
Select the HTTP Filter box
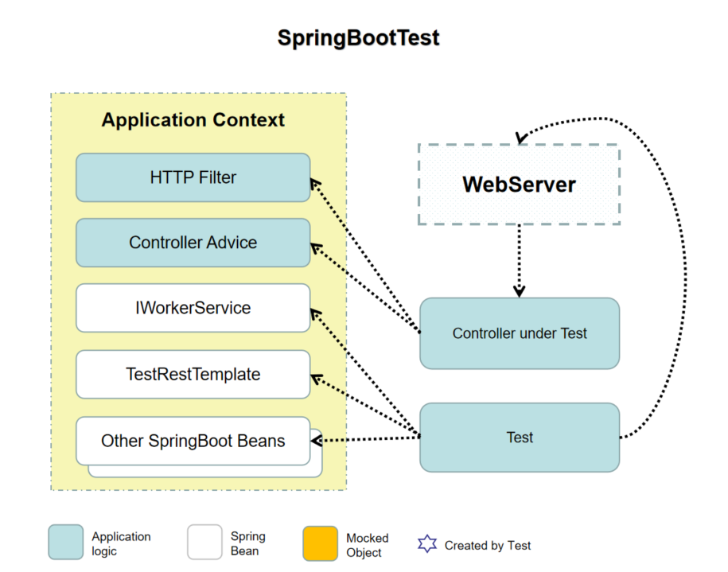click(193, 177)
